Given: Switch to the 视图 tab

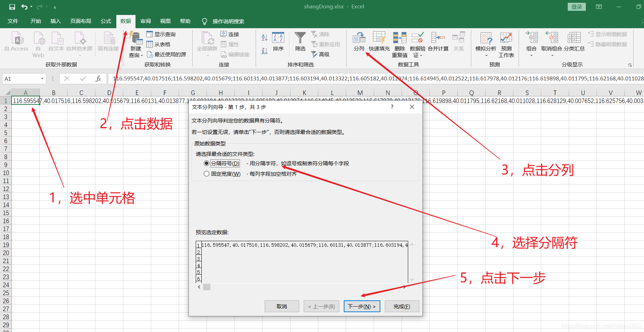Looking at the screenshot, I should pyautogui.click(x=165, y=21).
